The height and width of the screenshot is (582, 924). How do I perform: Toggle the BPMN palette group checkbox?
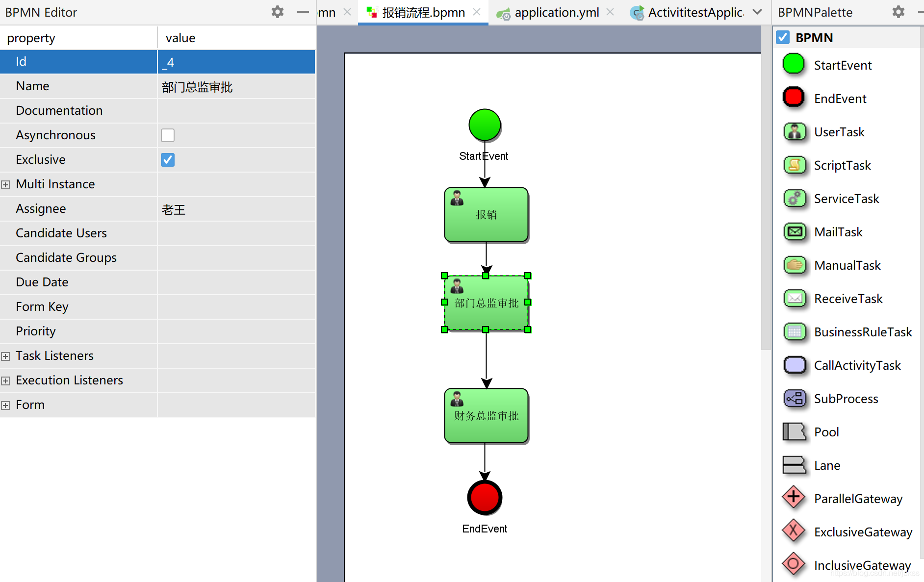tap(783, 37)
